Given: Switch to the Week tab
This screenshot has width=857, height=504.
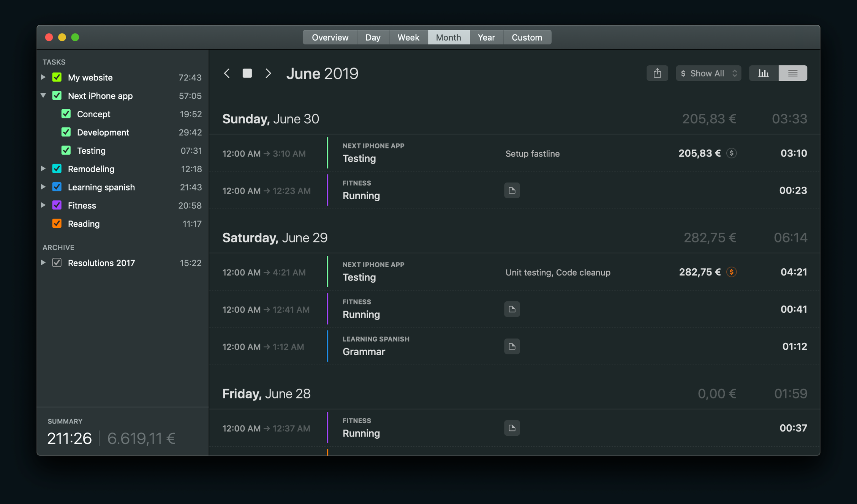Looking at the screenshot, I should tap(408, 37).
